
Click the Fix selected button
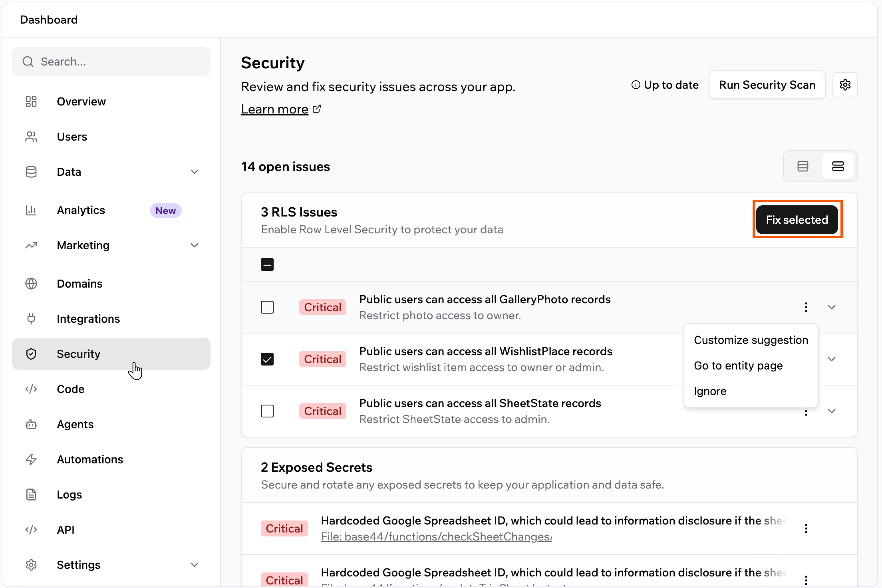point(797,220)
